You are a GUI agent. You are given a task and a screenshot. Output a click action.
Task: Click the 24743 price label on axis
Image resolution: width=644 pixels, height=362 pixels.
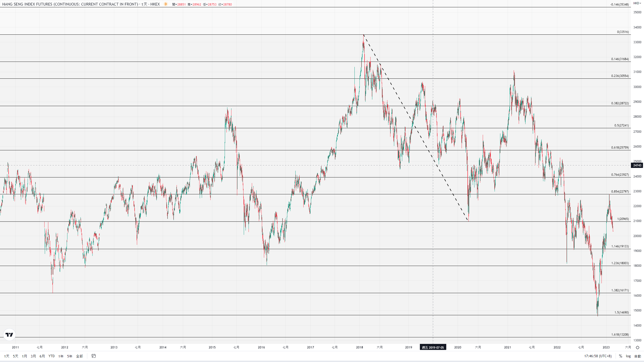[x=637, y=165]
